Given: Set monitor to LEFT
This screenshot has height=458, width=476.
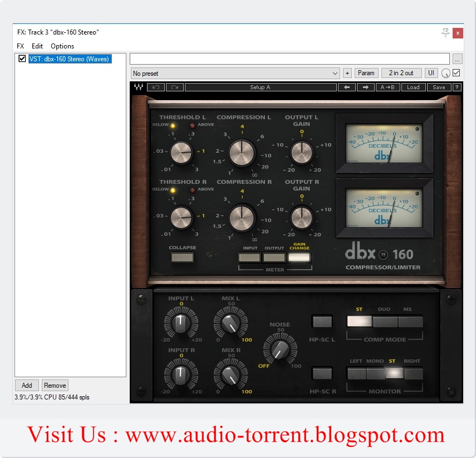Looking at the screenshot, I should (356, 373).
